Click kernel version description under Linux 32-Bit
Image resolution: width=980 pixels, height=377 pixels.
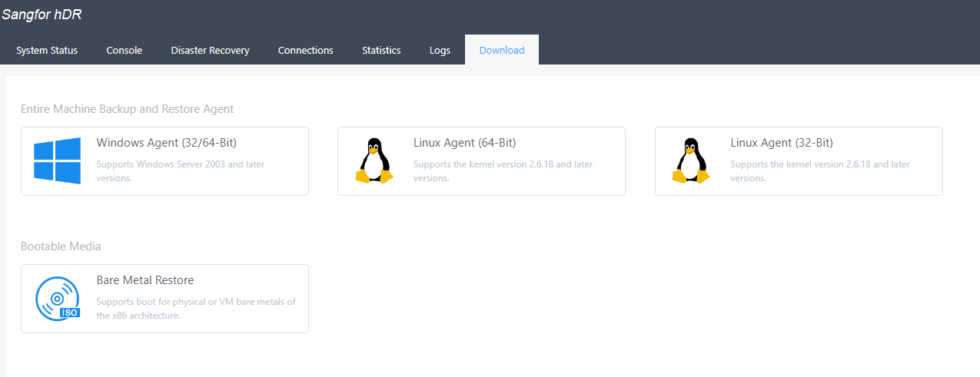819,170
